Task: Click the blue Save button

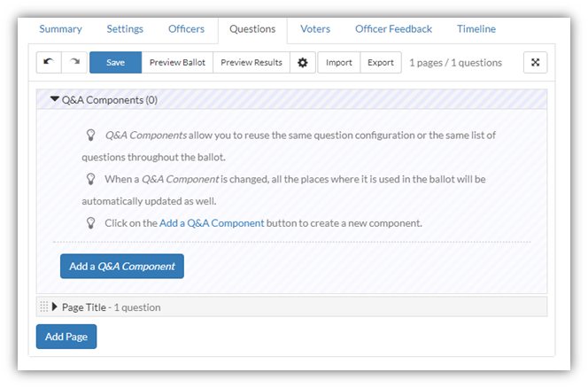Action: tap(115, 62)
